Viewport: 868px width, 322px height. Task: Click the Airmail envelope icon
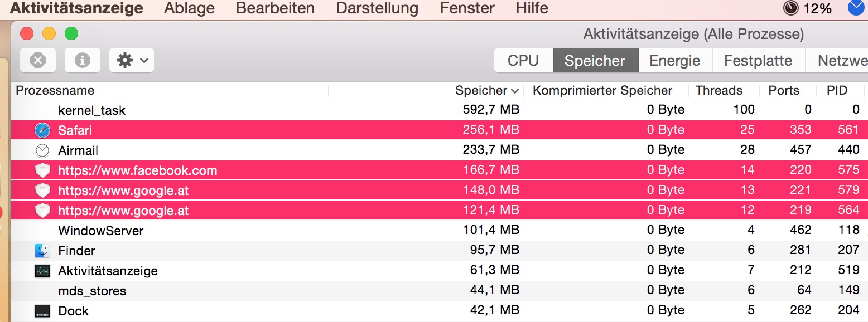(42, 150)
